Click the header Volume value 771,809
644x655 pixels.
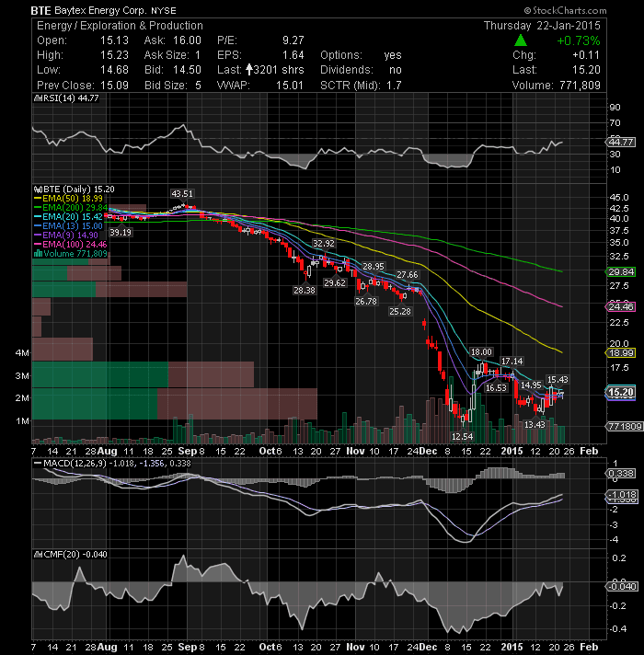[580, 86]
